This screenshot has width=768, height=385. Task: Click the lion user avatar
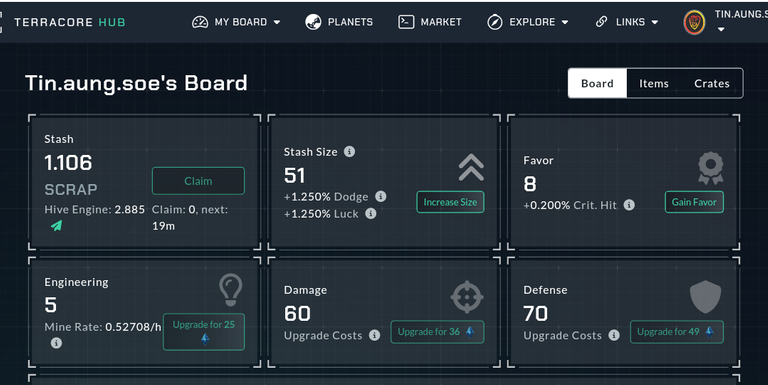[694, 23]
